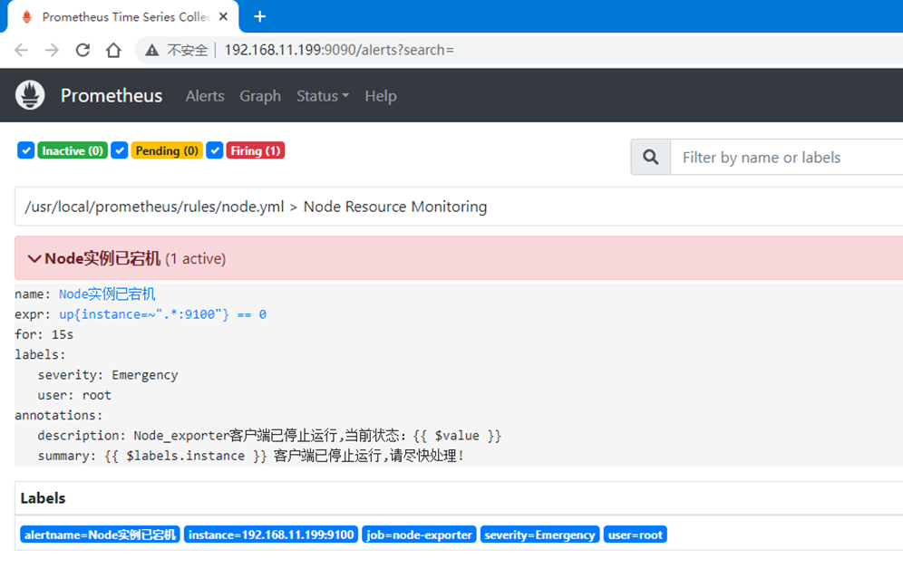The height and width of the screenshot is (588, 903).
Task: Click the Node Resource Monitoring group name
Action: pos(395,207)
